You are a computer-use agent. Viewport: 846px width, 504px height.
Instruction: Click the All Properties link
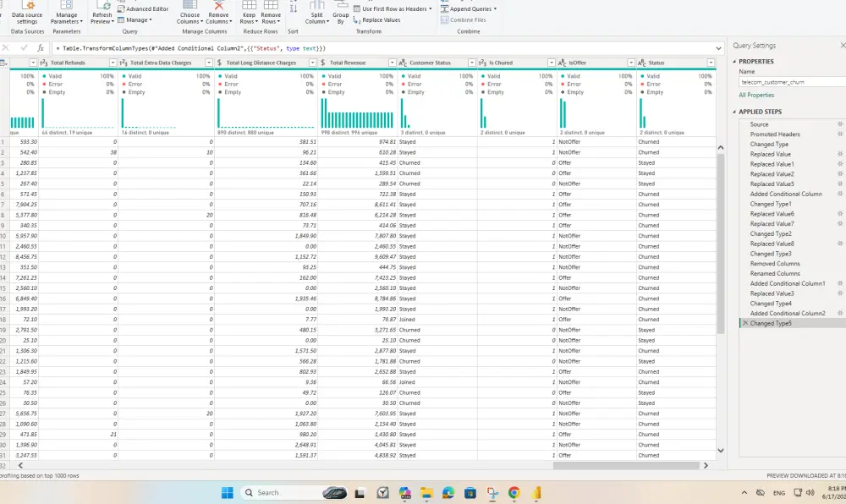(756, 95)
